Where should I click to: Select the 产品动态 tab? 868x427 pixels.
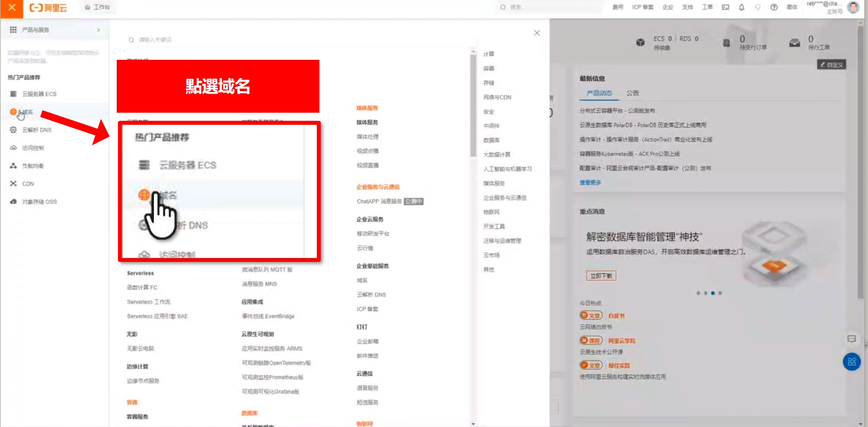point(599,93)
